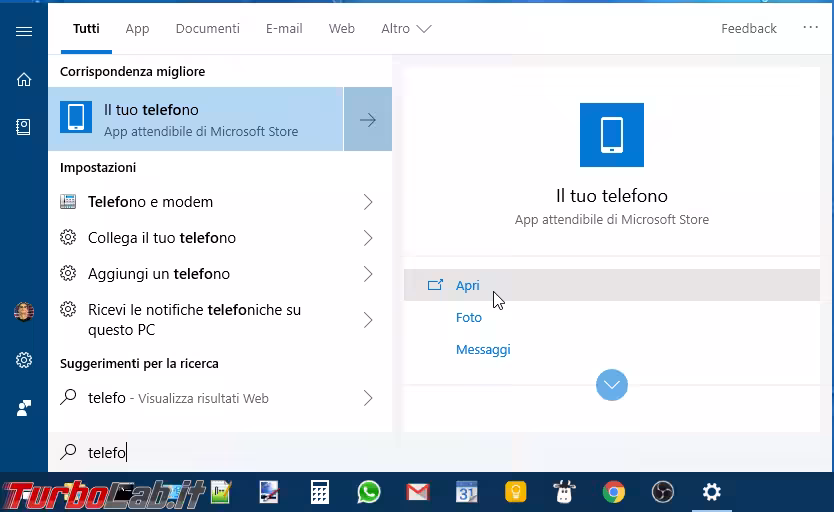The image size is (834, 512).
Task: Click the user account avatar
Action: pyautogui.click(x=24, y=312)
